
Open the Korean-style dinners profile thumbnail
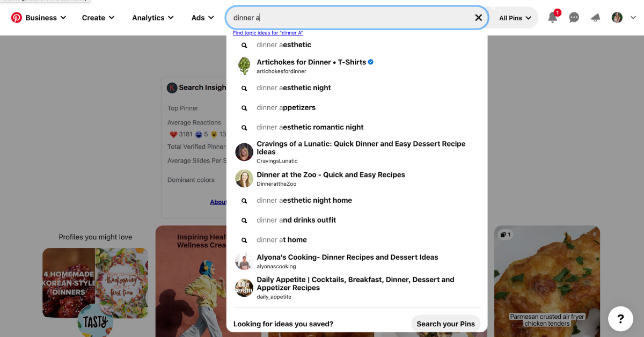tap(69, 283)
